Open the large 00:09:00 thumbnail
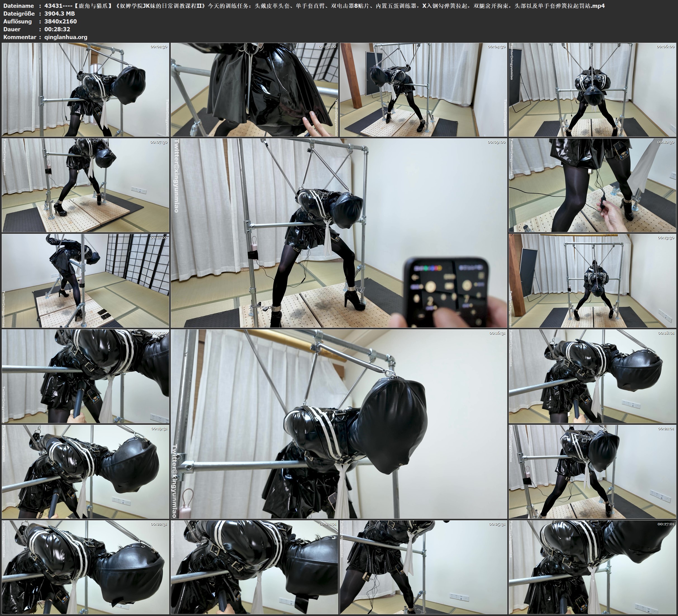Image resolution: width=678 pixels, height=616 pixels. tap(339, 233)
